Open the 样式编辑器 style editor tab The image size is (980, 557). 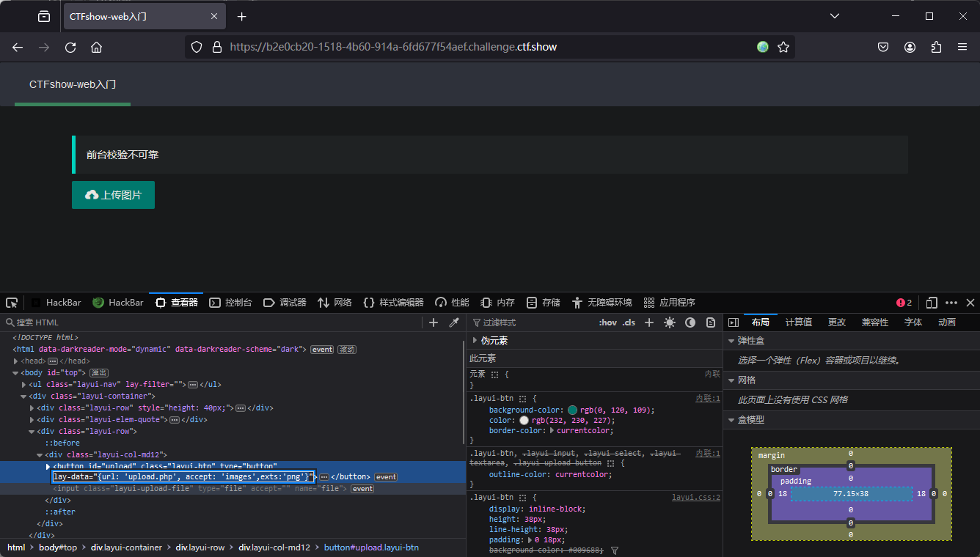[393, 303]
